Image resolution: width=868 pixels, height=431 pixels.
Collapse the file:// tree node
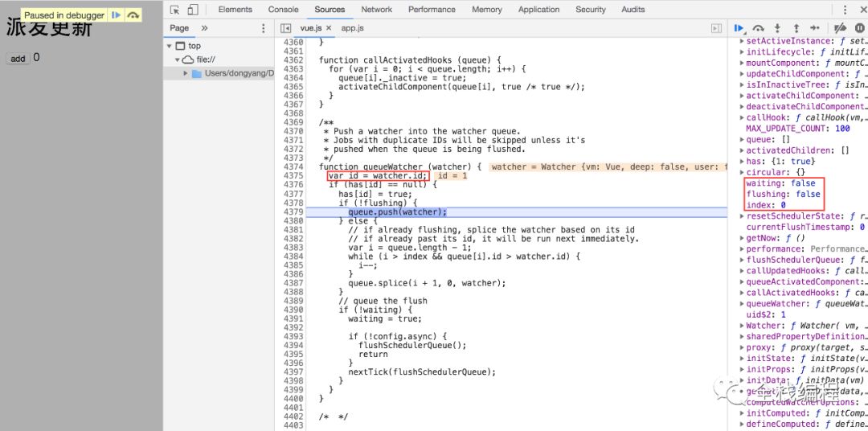pos(177,60)
